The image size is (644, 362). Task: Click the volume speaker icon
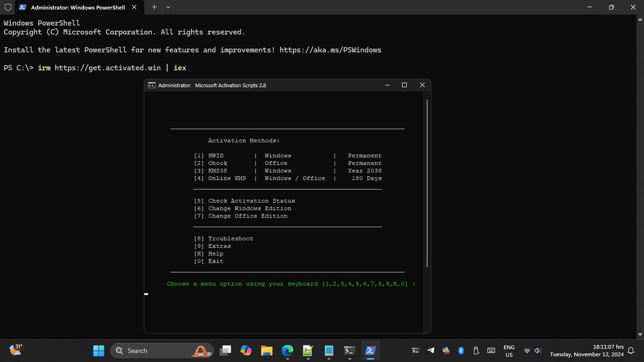pyautogui.click(x=538, y=350)
